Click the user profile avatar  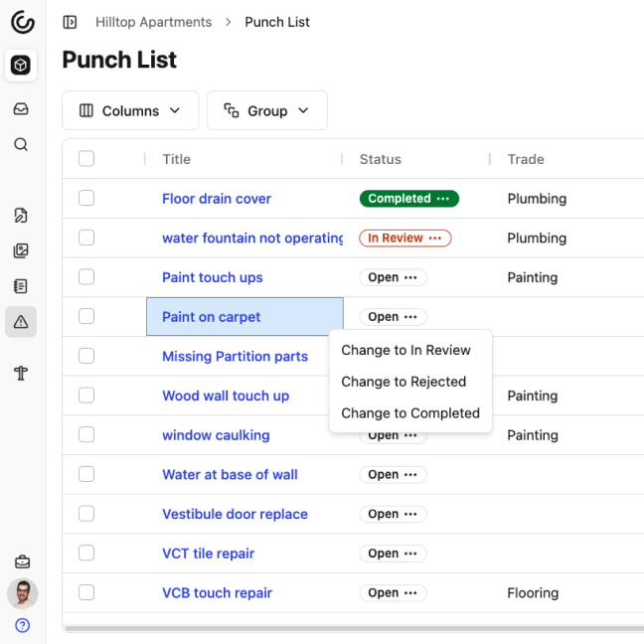(x=22, y=593)
